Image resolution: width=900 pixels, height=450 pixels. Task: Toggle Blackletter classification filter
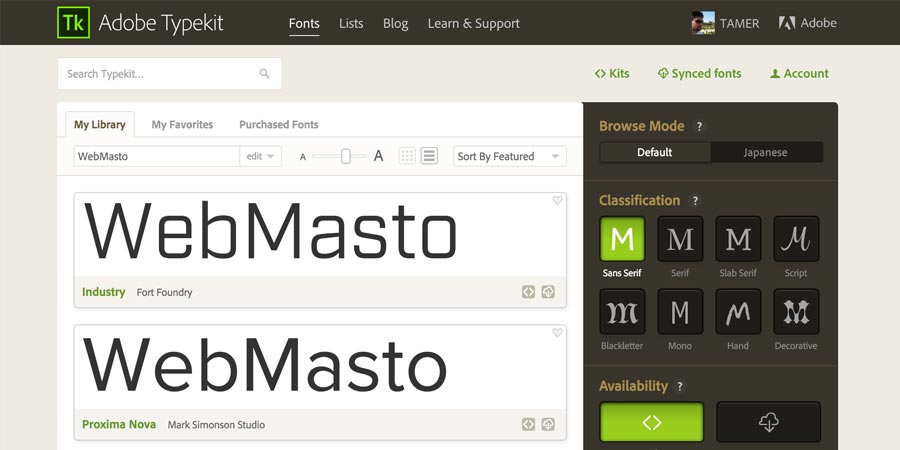pos(622,312)
